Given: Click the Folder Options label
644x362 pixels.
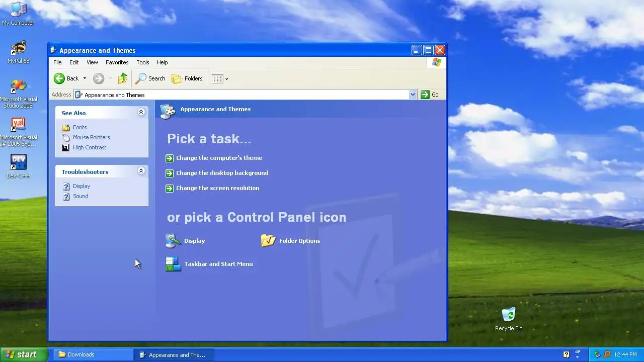Looking at the screenshot, I should pyautogui.click(x=299, y=241).
